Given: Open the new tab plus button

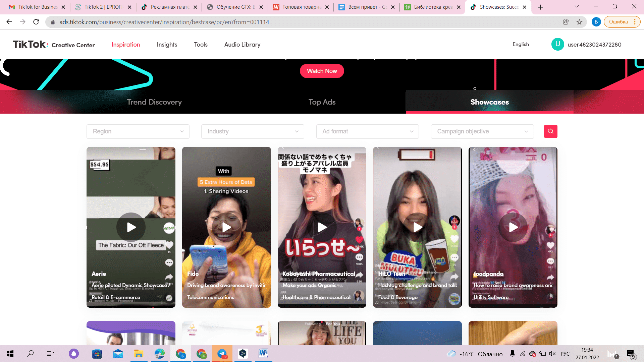Looking at the screenshot, I should tap(540, 7).
